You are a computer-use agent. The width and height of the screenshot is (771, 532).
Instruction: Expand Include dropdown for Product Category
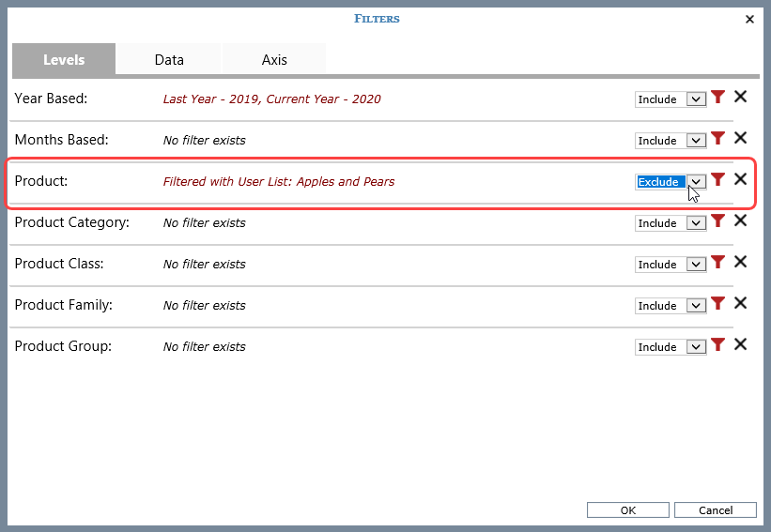click(696, 223)
